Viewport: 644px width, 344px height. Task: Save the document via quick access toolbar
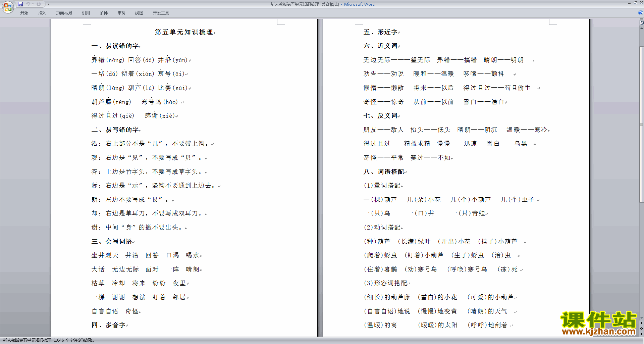pos(20,4)
